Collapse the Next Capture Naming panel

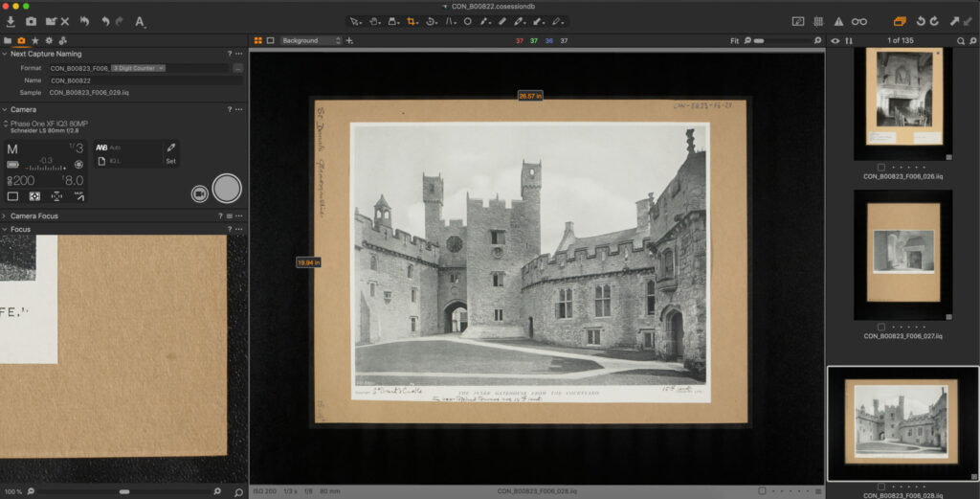click(5, 55)
